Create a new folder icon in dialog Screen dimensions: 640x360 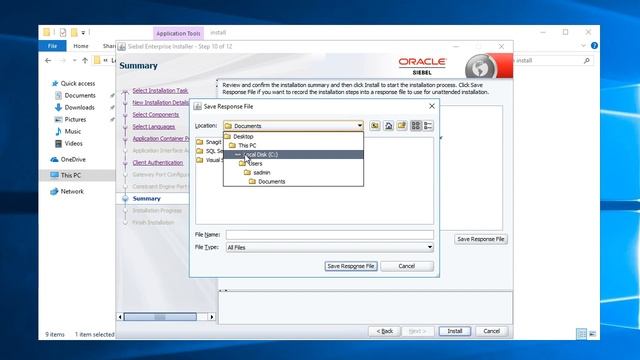(x=402, y=126)
